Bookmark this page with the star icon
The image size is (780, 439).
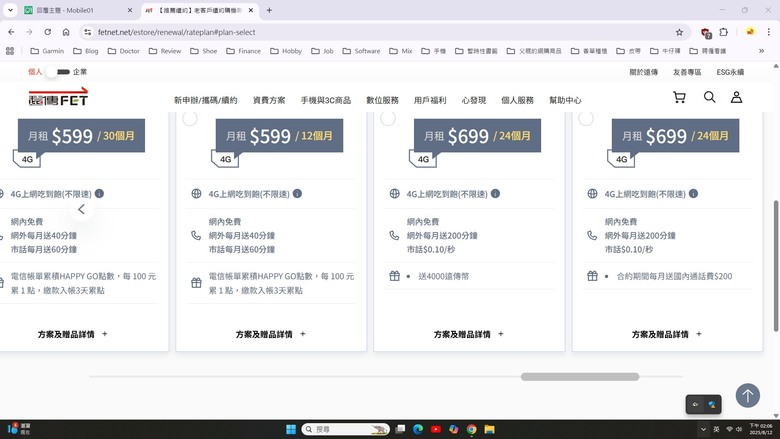tap(679, 32)
